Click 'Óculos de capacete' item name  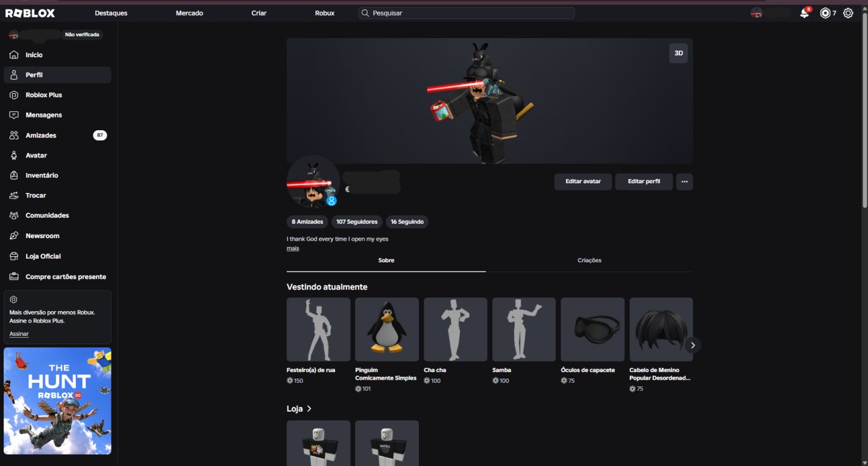pyautogui.click(x=588, y=370)
